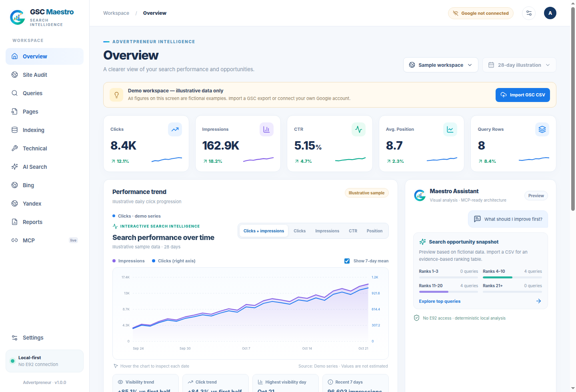Viewport: 576px width, 392px height.
Task: Click the Query Rows layers icon
Action: (542, 129)
